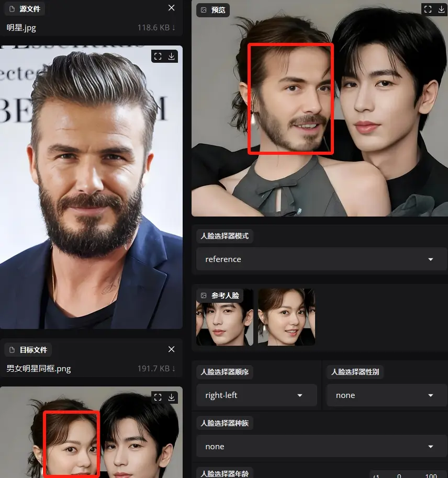Expand the 人脸选择器顺序 dropdown showing right-left
The width and height of the screenshot is (448, 478).
click(x=256, y=395)
